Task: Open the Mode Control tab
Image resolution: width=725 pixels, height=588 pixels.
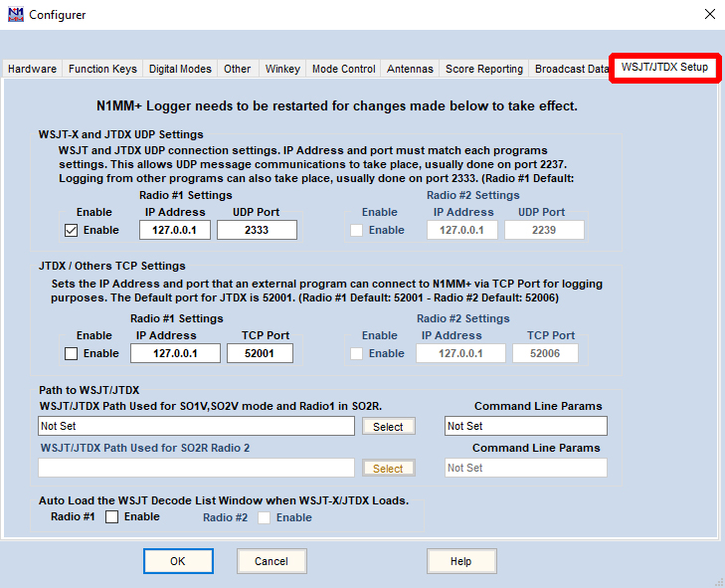Action: 343,69
